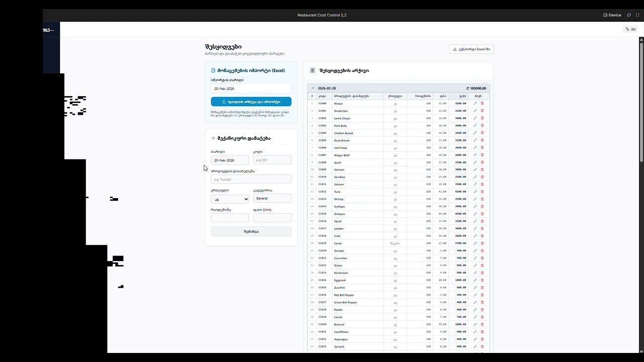This screenshot has width=644, height=362.
Task: Select the 'Eggplant' product name
Action: point(340,281)
